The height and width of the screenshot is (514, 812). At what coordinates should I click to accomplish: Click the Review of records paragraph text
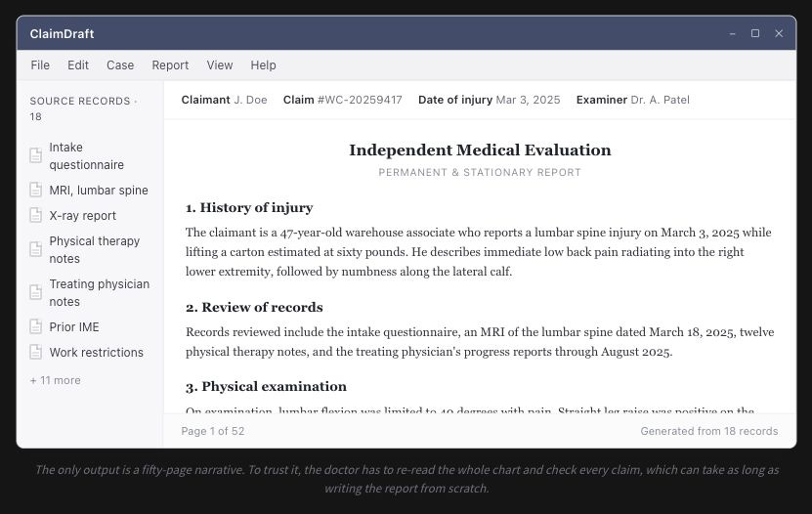coord(480,342)
